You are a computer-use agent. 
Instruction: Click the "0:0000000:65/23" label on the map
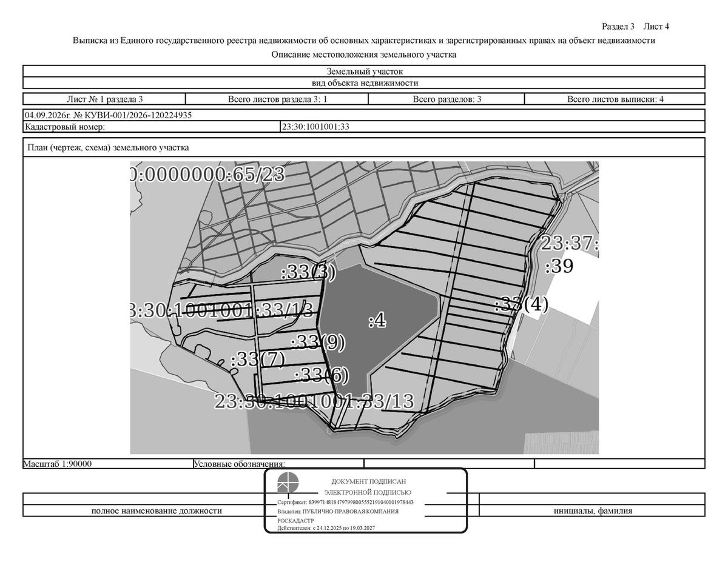(x=207, y=174)
